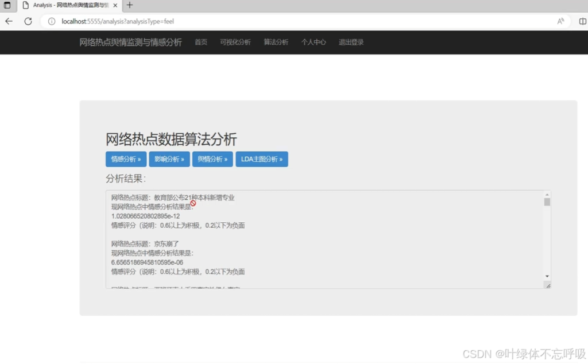Click the tab workspaces icon at top-left corner

(x=7, y=6)
